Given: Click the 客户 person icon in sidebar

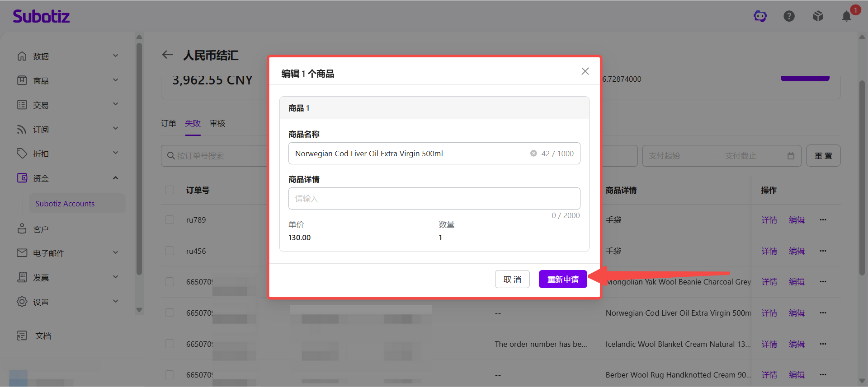Looking at the screenshot, I should pyautogui.click(x=22, y=228).
